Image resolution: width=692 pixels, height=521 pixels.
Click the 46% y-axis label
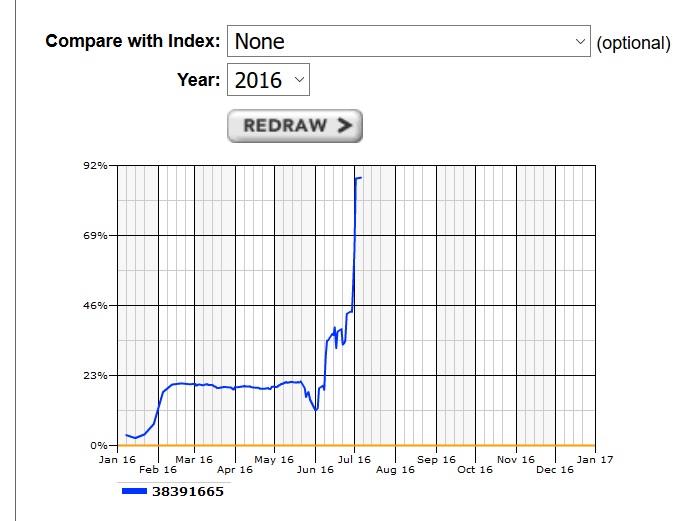95,305
